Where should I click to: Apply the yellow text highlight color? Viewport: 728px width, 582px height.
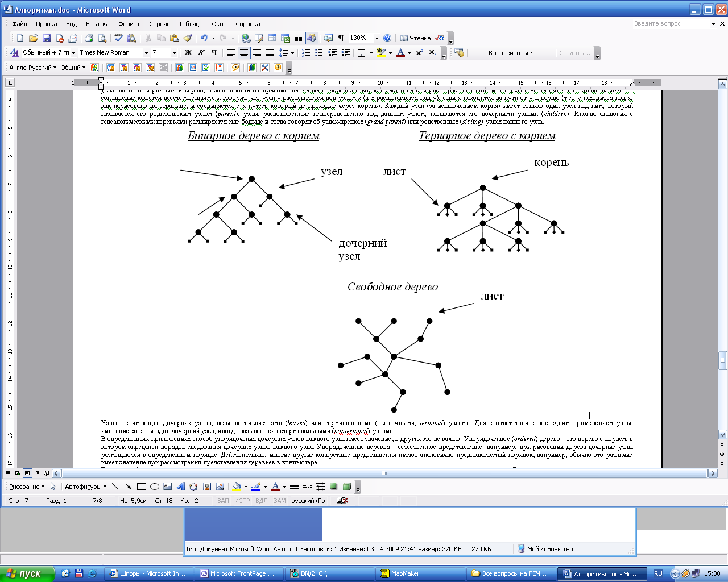[380, 53]
